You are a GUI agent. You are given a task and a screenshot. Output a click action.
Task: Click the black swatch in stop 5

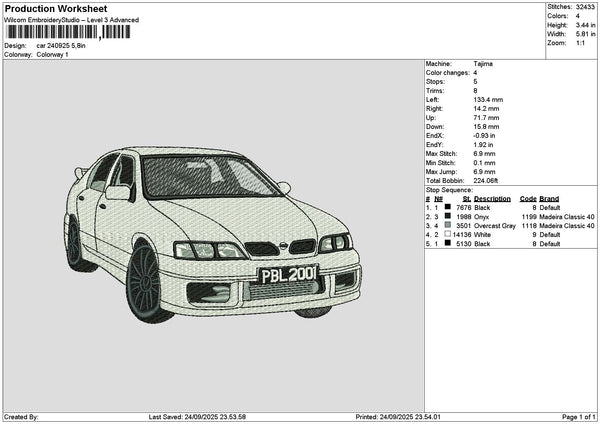tap(445, 243)
